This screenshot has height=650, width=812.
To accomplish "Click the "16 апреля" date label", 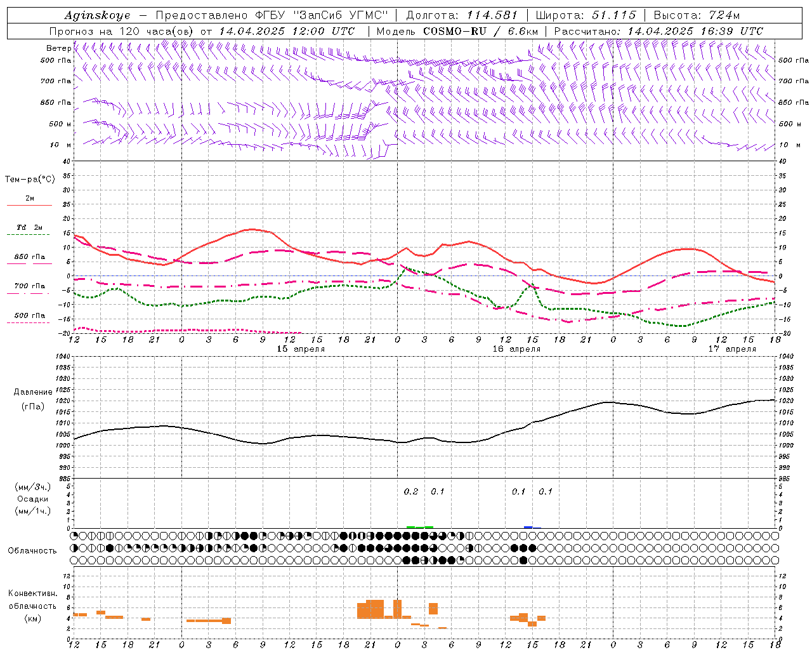I will coord(516,349).
